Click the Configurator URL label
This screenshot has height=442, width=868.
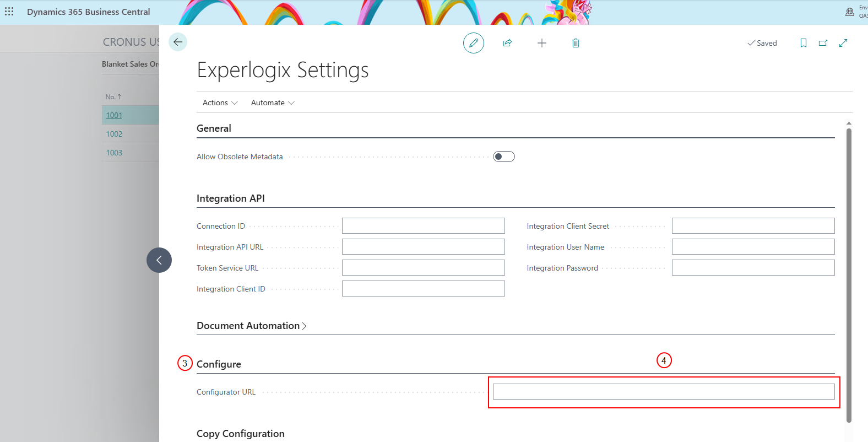point(226,392)
